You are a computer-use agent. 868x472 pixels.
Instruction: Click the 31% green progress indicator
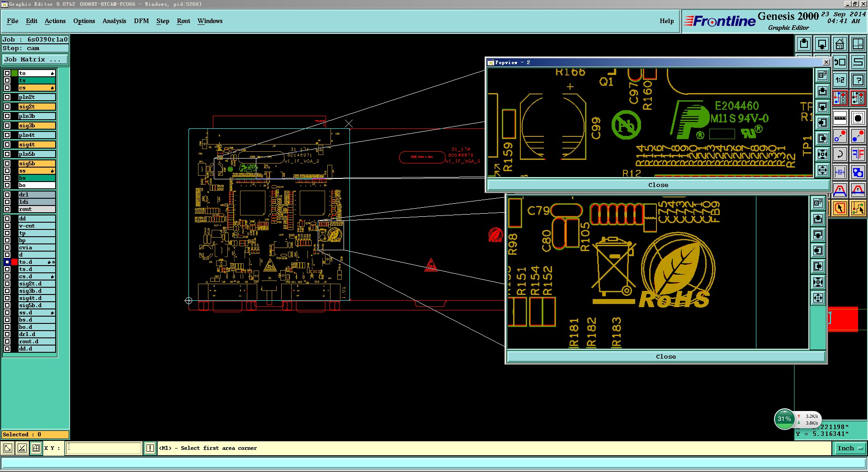(x=784, y=419)
